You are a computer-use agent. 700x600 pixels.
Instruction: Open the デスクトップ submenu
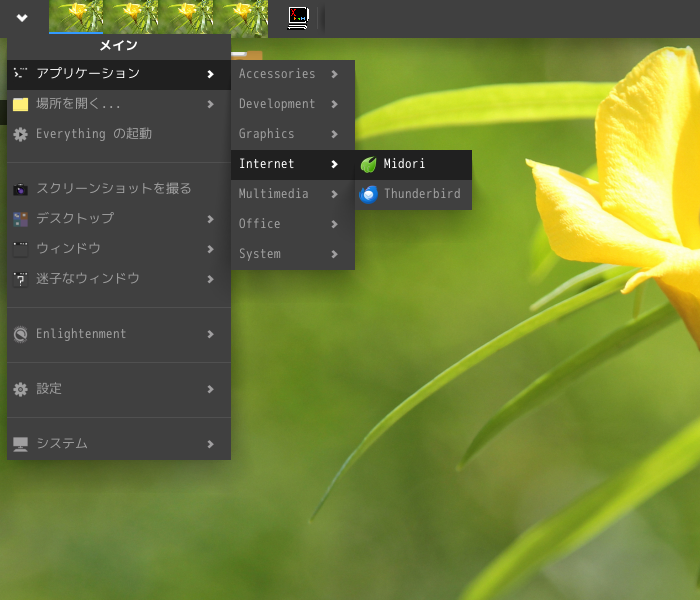point(119,219)
